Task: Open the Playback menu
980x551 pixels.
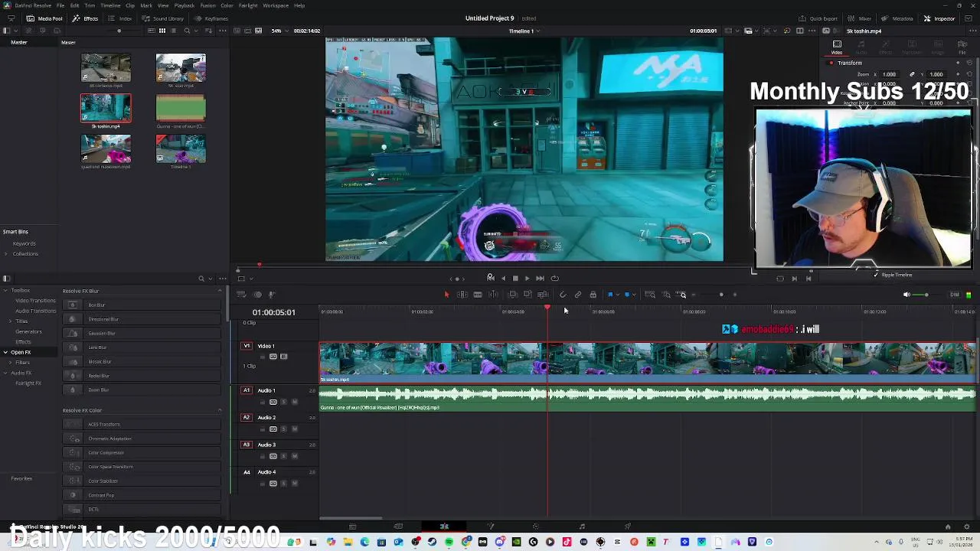Action: coord(184,5)
